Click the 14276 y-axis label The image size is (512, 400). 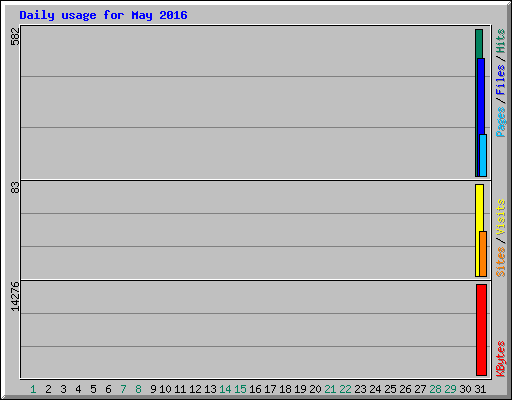coord(15,297)
